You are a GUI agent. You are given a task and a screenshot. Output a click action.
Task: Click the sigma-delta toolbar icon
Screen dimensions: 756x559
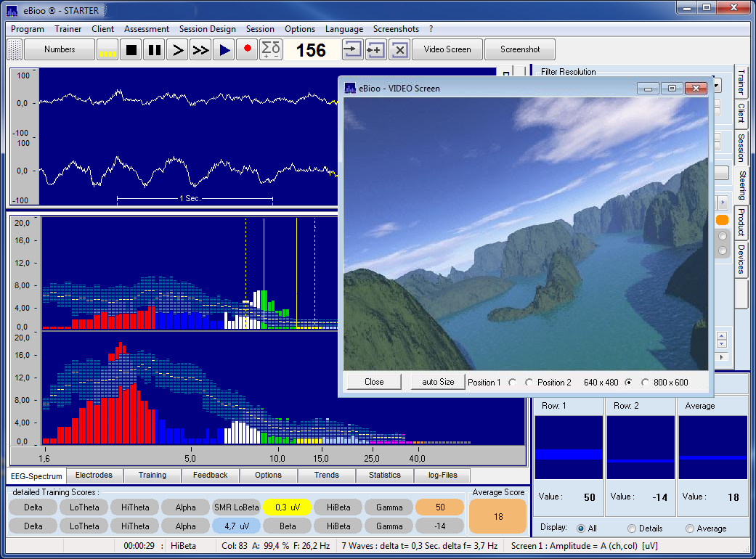[270, 50]
